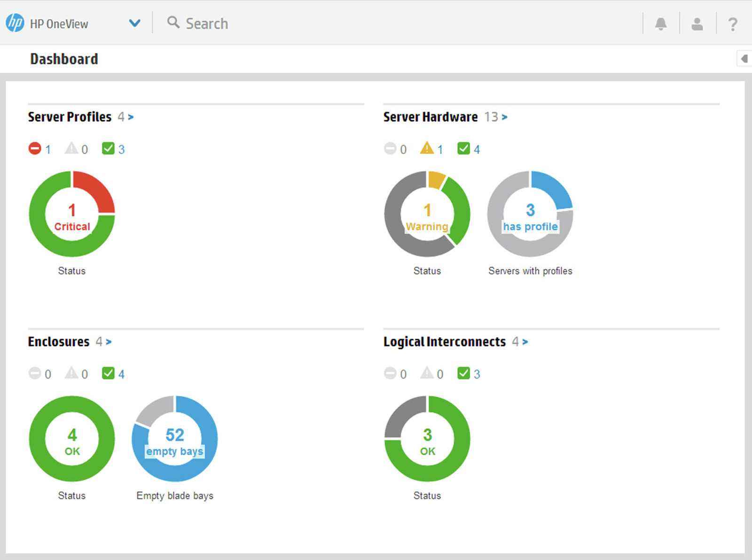Click the arrow next to Enclosures count

pyautogui.click(x=109, y=342)
